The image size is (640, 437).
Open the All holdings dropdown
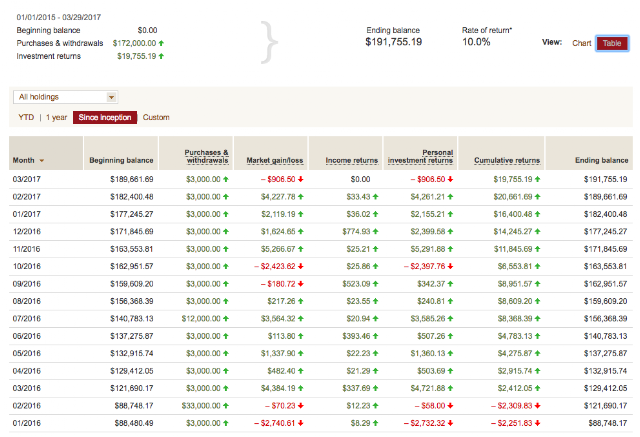point(66,97)
